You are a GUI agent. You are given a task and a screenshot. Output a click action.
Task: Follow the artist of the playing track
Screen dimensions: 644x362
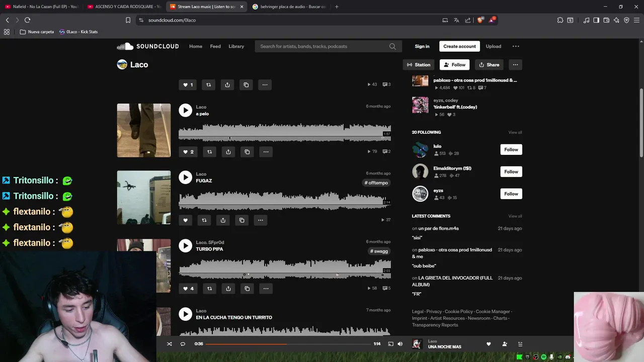coord(504,344)
